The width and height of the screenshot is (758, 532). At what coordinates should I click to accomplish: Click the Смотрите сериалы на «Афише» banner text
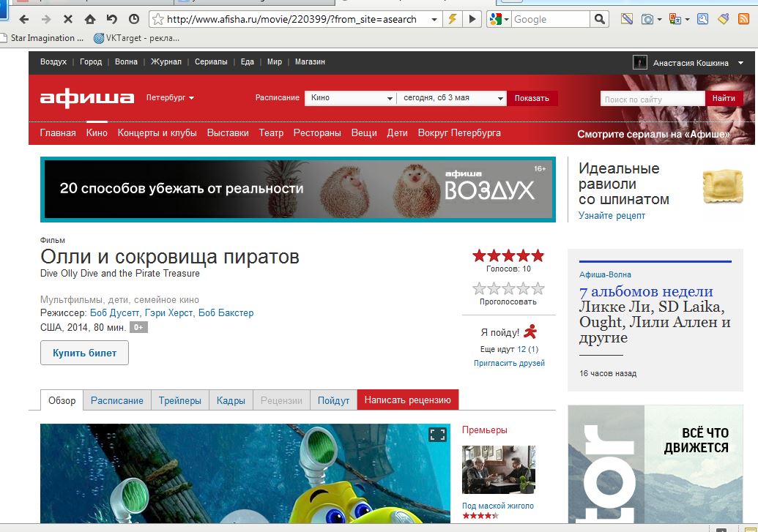(x=653, y=134)
